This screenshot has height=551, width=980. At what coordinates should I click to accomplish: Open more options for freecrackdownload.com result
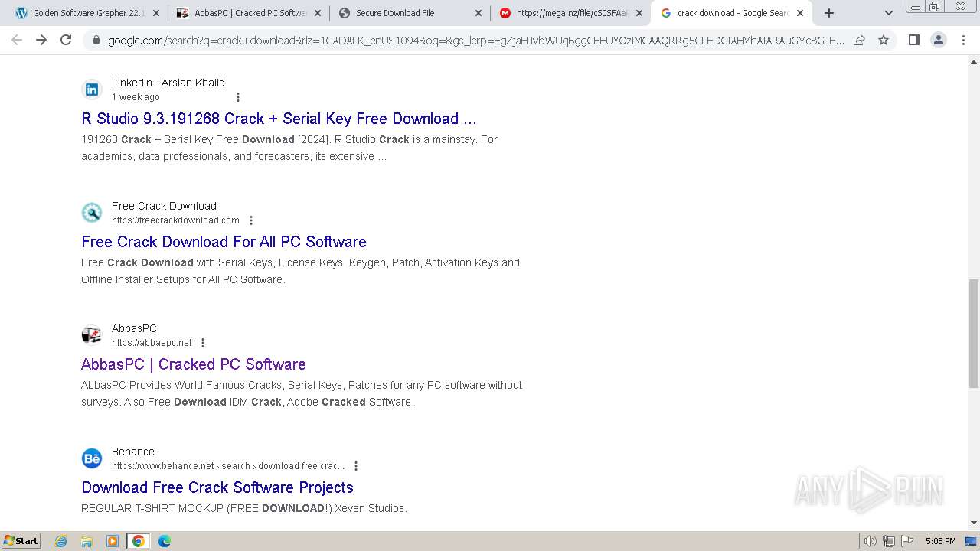click(250, 220)
